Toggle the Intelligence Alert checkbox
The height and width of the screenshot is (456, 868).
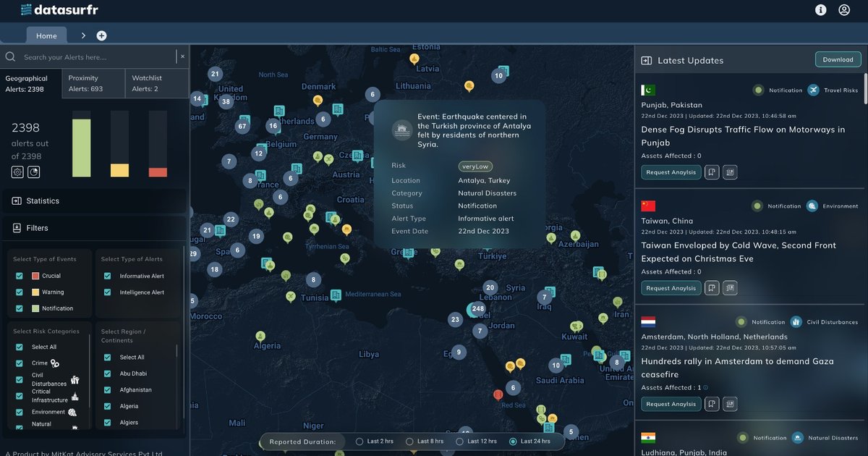tap(107, 292)
